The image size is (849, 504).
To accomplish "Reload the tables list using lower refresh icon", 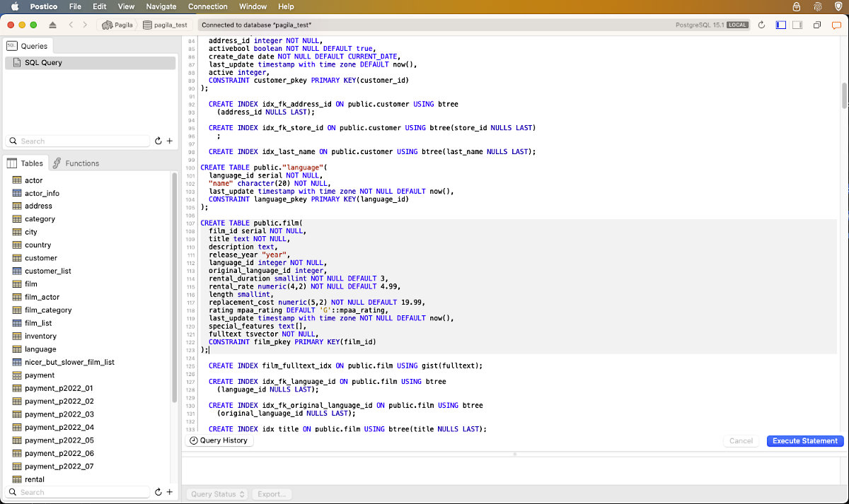I will (x=158, y=492).
